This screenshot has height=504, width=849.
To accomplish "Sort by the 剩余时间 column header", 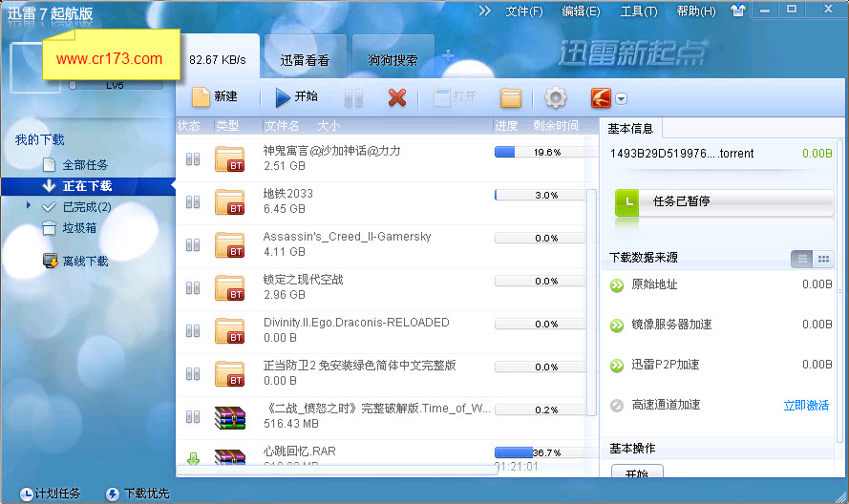I will (x=556, y=126).
